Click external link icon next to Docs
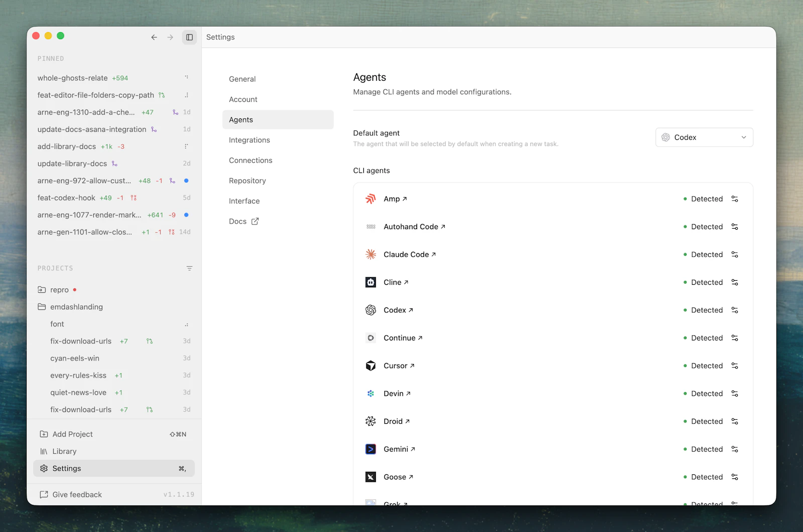This screenshot has height=532, width=803. tap(255, 222)
